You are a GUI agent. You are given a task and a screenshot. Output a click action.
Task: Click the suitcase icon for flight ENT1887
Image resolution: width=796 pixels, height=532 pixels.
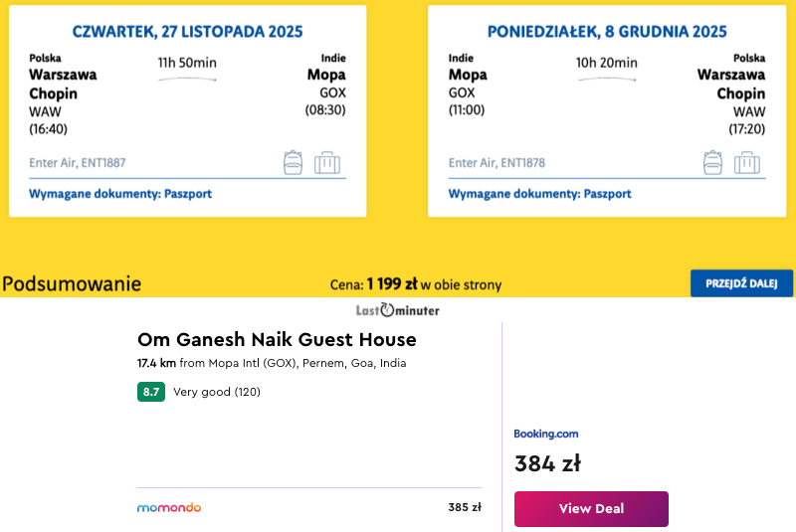pyautogui.click(x=327, y=162)
